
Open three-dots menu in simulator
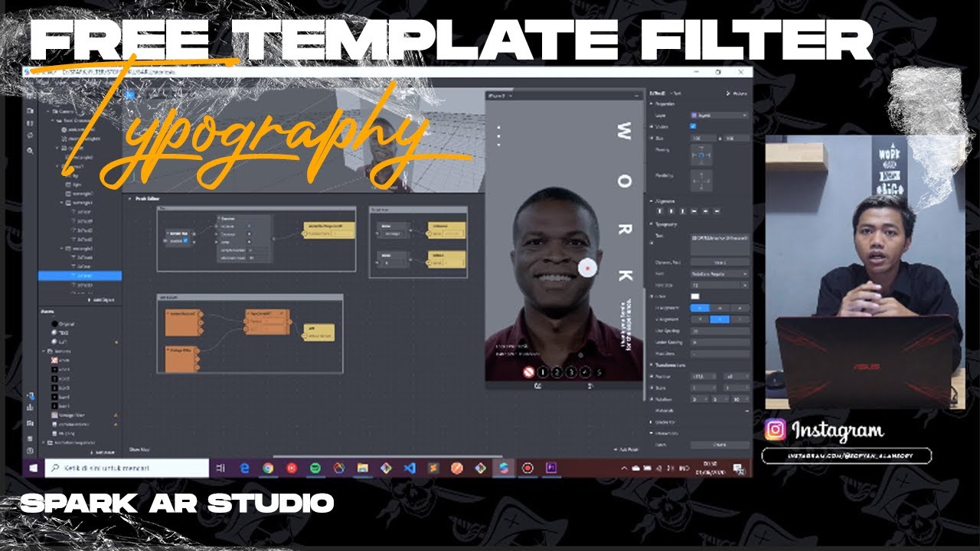tap(498, 137)
